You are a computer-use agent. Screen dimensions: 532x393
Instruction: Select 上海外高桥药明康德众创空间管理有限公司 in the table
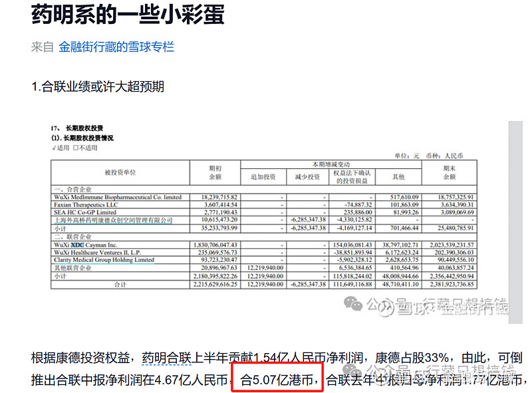[113, 220]
